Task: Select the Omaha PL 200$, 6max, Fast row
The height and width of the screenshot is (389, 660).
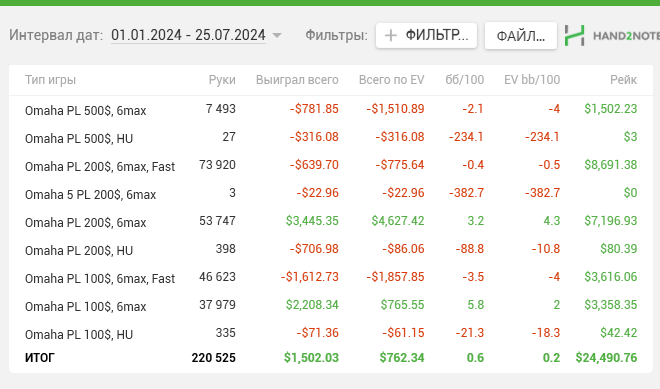Action: click(x=331, y=165)
